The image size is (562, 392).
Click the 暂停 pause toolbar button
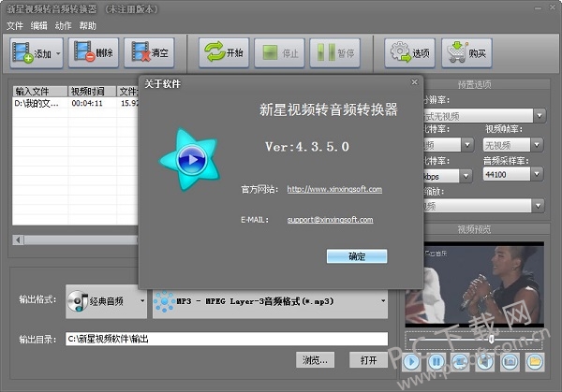click(x=335, y=53)
